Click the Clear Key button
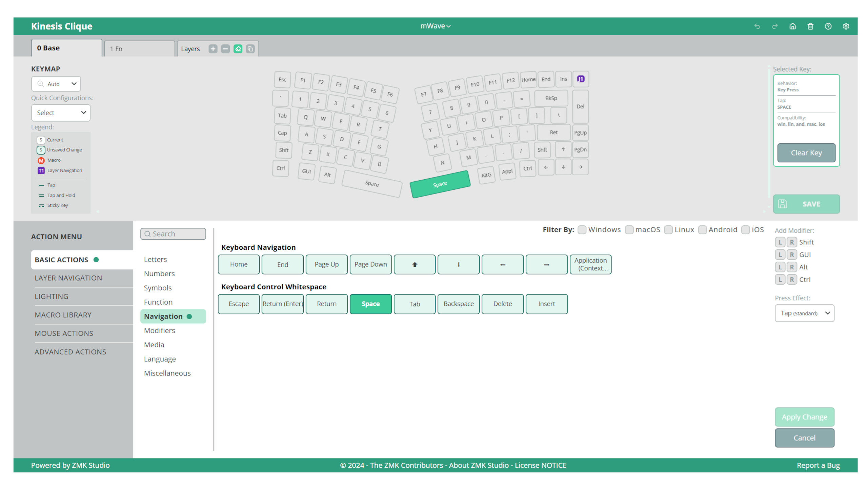Screen dimensions: 868x488 [806, 153]
